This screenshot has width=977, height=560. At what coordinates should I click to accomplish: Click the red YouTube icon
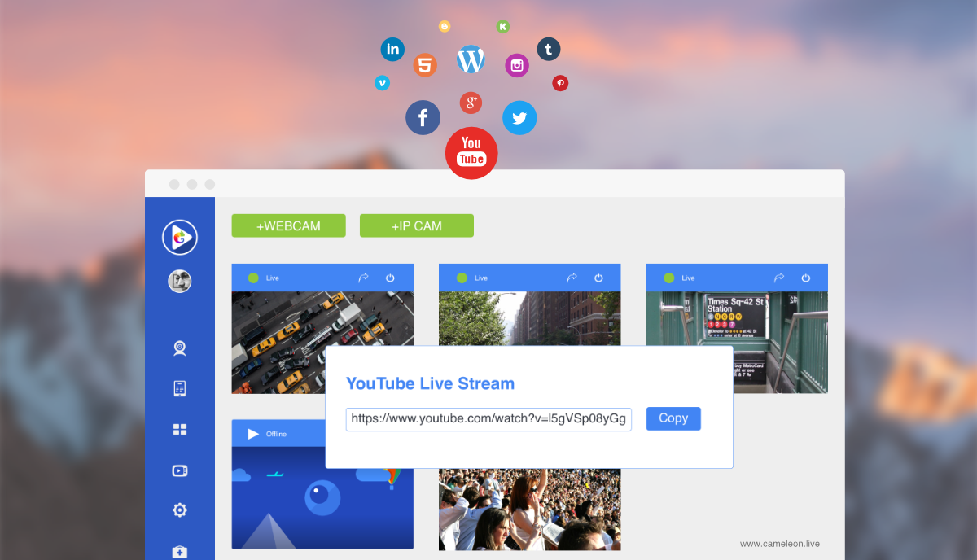tap(471, 152)
